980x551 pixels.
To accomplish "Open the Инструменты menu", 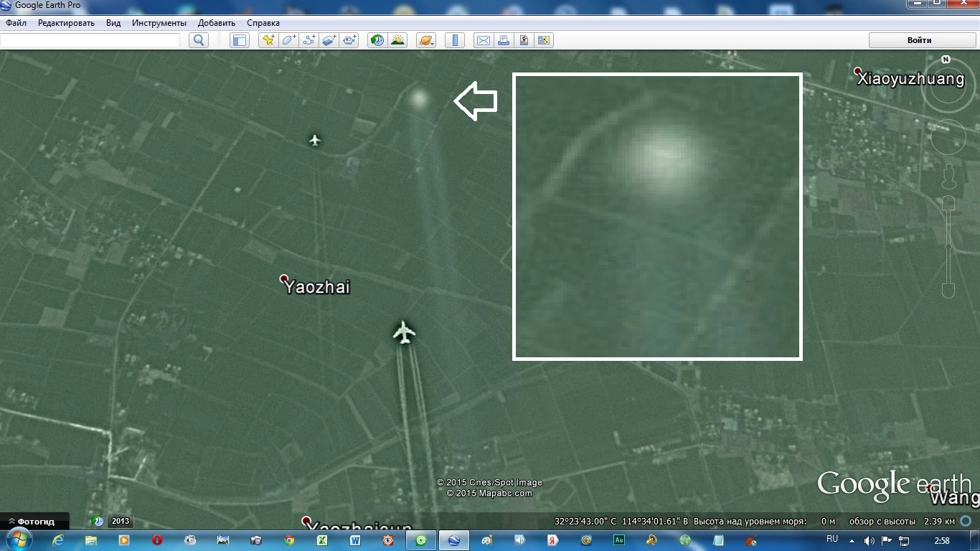I will (159, 23).
